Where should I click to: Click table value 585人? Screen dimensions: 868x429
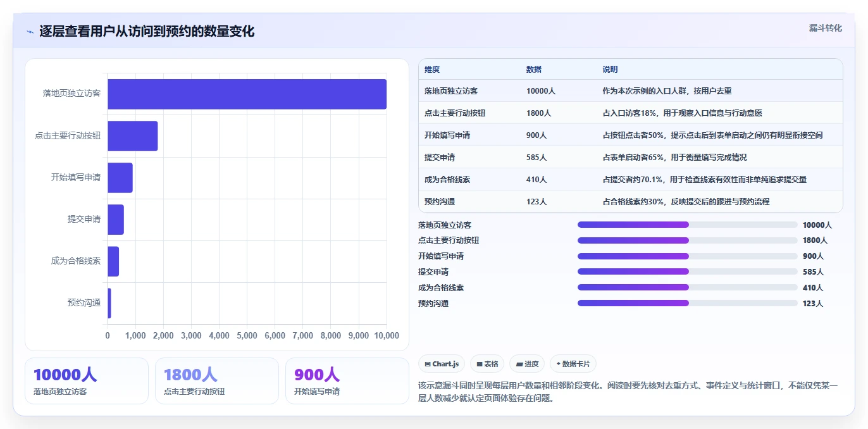(536, 158)
